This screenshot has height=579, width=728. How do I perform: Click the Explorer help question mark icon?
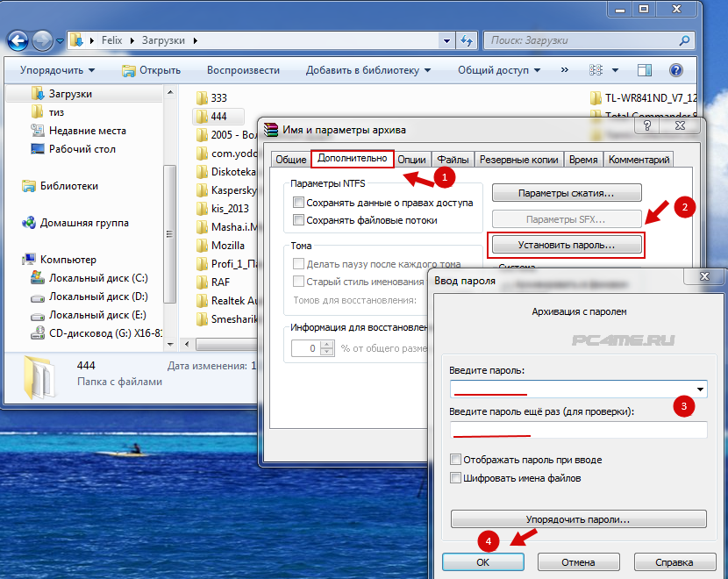[676, 70]
